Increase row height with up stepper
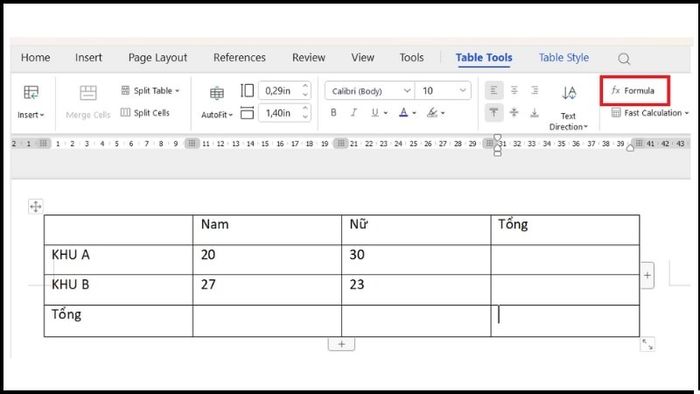 [x=305, y=86]
